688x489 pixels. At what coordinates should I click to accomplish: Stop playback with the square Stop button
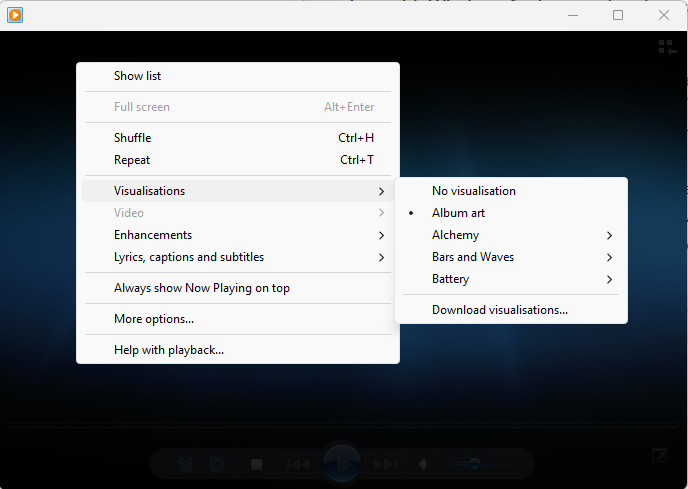pyautogui.click(x=256, y=464)
